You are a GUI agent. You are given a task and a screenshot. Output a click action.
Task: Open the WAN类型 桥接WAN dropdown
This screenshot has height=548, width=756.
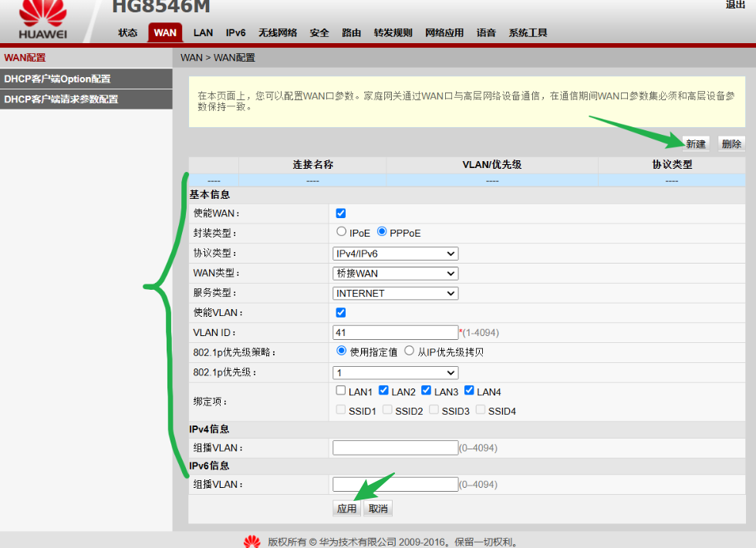pyautogui.click(x=395, y=274)
